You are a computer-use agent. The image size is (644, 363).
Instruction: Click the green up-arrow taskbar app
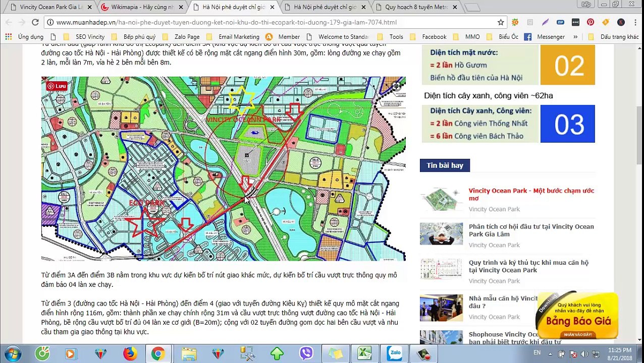(x=277, y=353)
